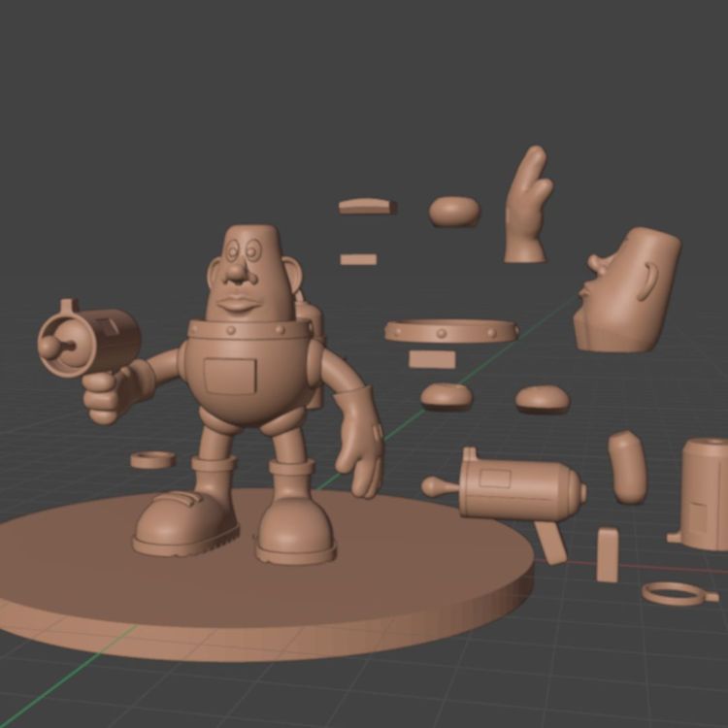Select the small upright rectangular block

[608, 554]
